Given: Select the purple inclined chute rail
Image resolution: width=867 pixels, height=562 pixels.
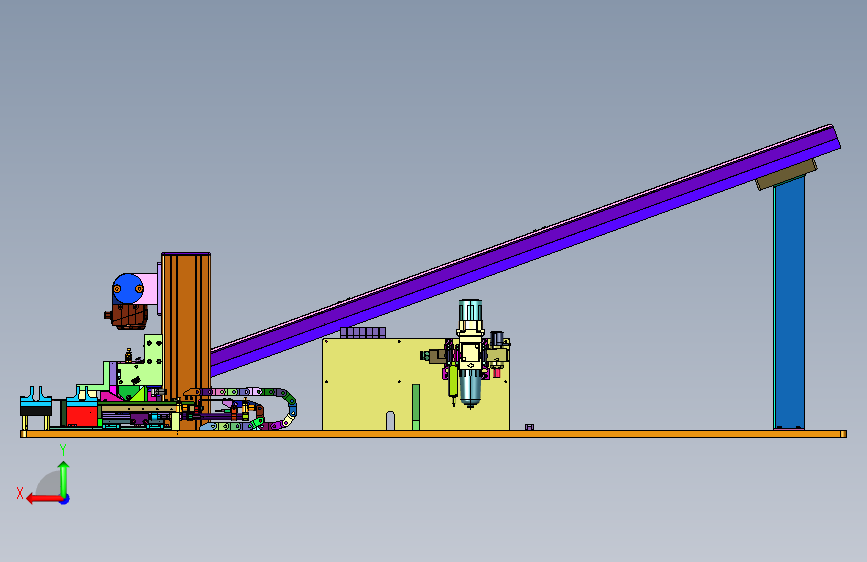Looking at the screenshot, I should point(525,249).
